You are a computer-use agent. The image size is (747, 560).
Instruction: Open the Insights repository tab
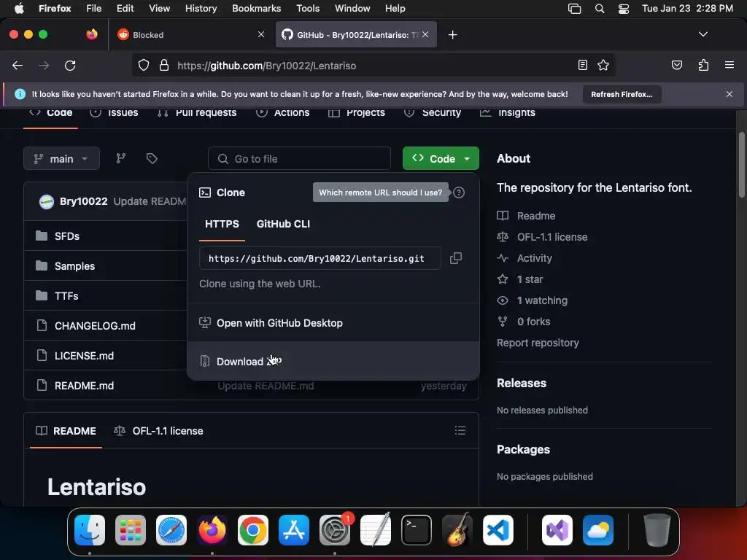508,113
